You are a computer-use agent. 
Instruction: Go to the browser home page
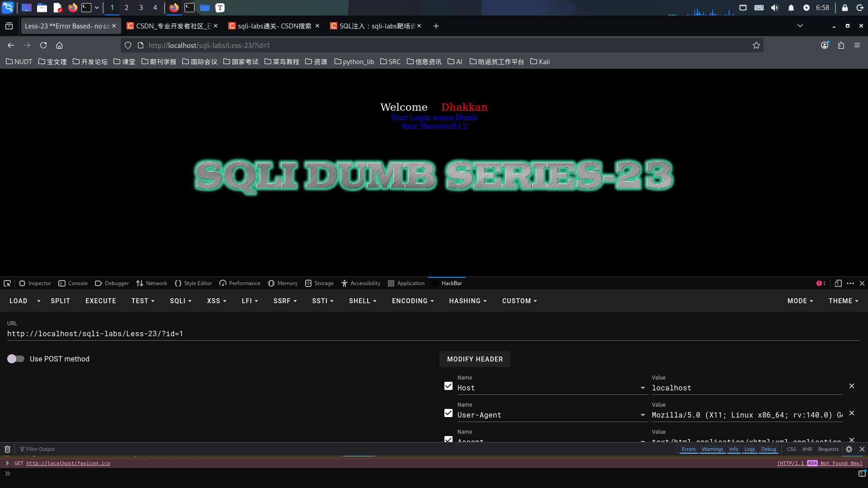pyautogui.click(x=59, y=45)
